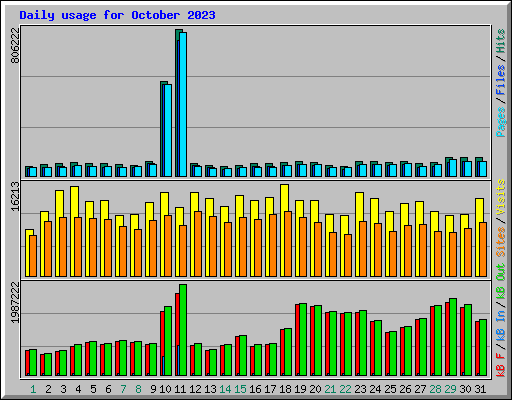
Task: Click the green kB Out bar above day 19
Action: tap(303, 340)
